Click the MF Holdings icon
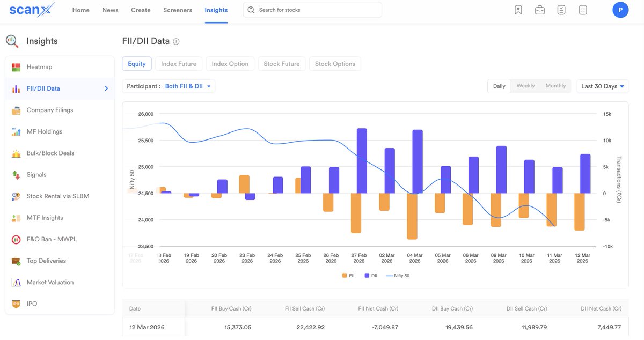The image size is (644, 340). (x=16, y=131)
